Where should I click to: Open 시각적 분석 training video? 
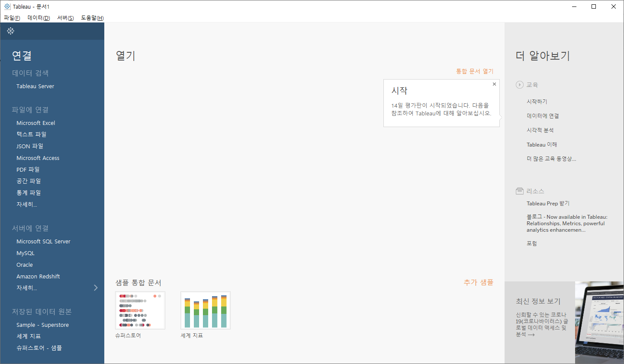pos(540,130)
